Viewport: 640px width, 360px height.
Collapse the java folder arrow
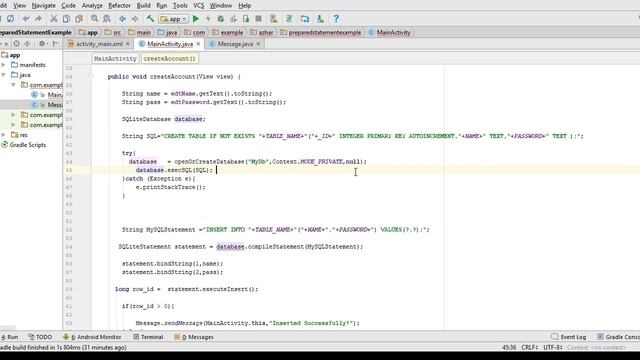click(x=4, y=75)
